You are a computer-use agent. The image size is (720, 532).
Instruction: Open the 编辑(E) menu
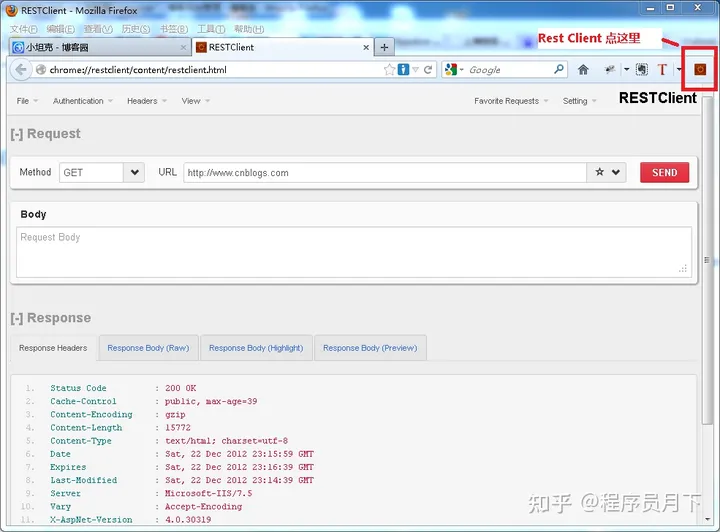[x=61, y=29]
